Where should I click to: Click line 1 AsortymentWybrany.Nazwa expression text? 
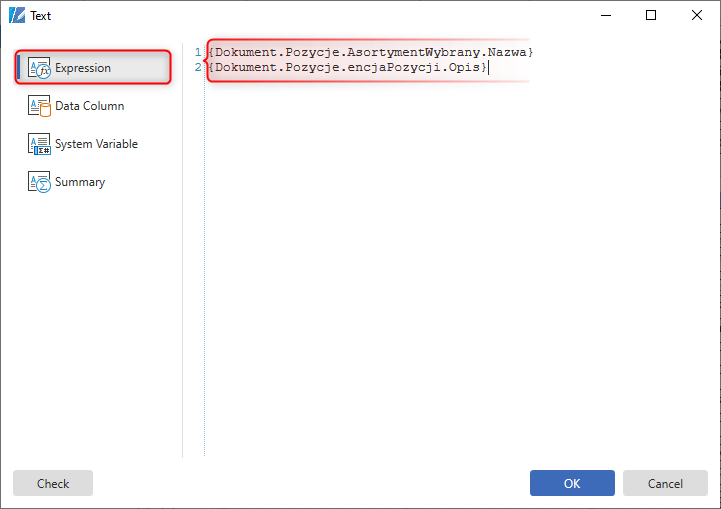point(371,52)
